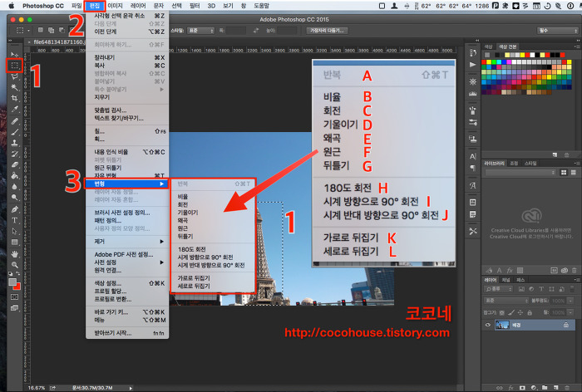Expand 사전 설정 submenu in Edit menu
This screenshot has width=582, height=392.
click(x=127, y=262)
